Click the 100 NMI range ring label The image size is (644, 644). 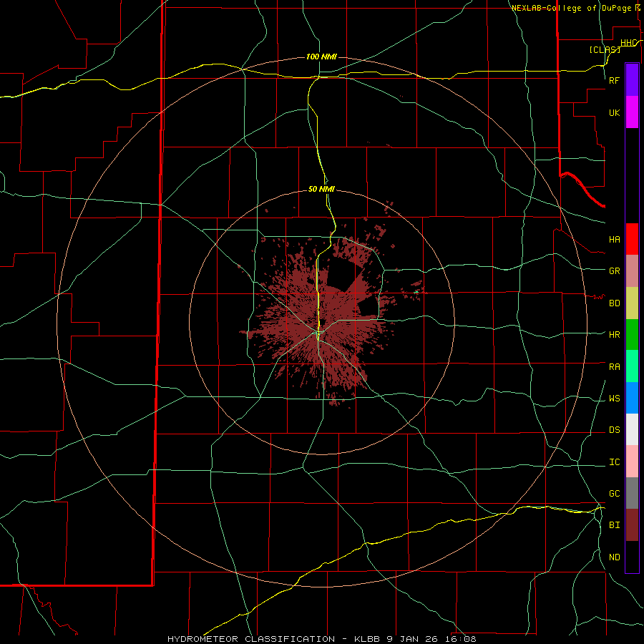point(321,57)
